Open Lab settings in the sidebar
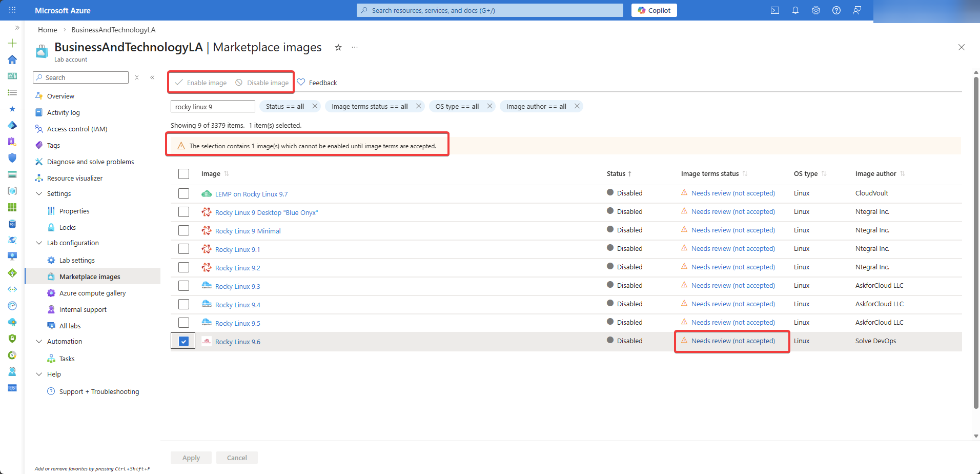The image size is (980, 474). point(77,260)
